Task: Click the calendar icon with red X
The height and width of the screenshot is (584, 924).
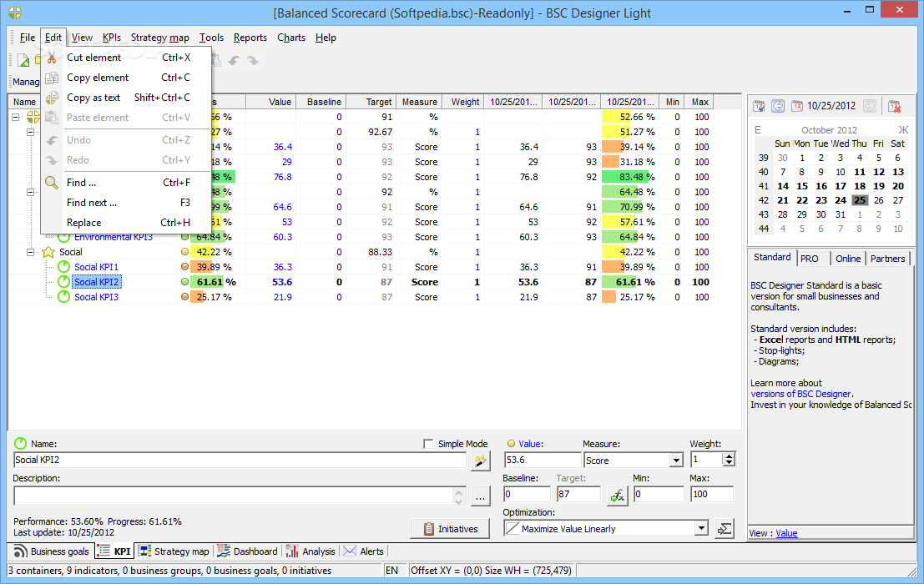Action: pos(894,106)
